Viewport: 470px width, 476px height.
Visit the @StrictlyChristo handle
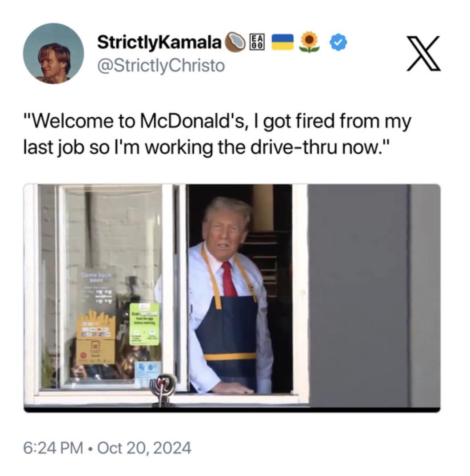161,66
